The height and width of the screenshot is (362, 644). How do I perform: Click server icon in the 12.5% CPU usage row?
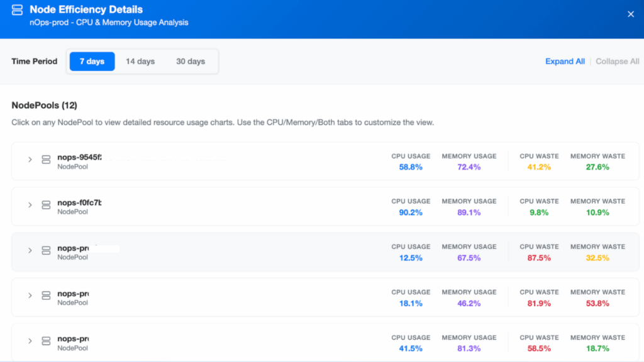tap(46, 250)
